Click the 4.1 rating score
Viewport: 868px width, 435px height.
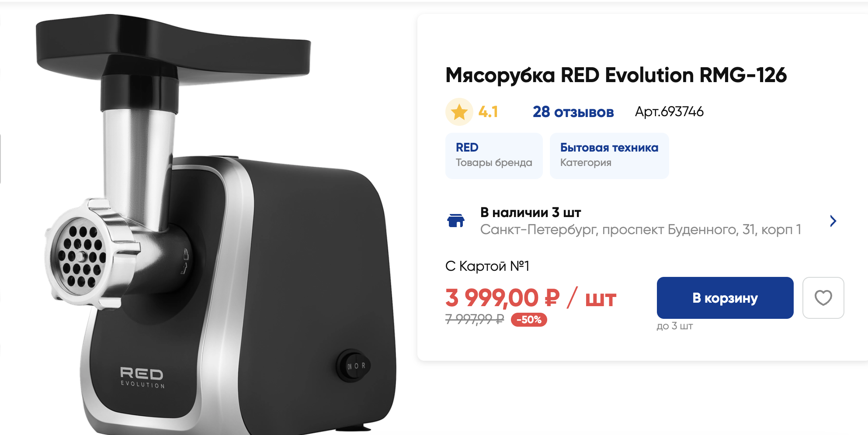click(x=488, y=112)
